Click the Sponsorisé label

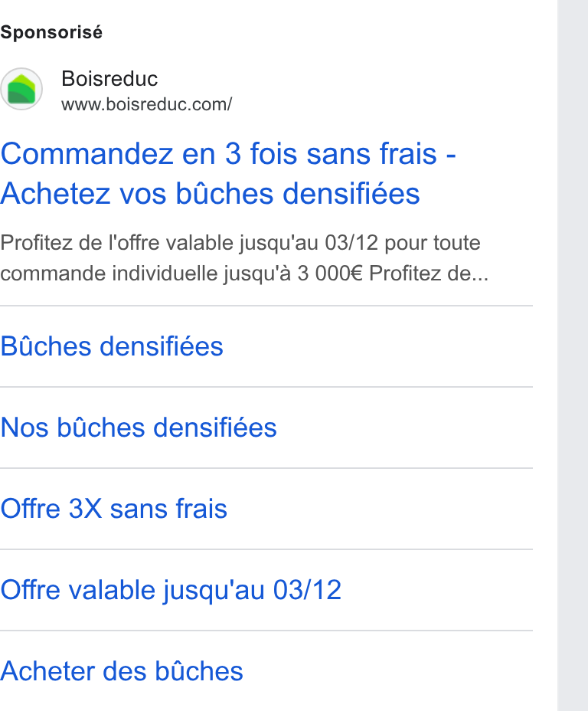[51, 32]
